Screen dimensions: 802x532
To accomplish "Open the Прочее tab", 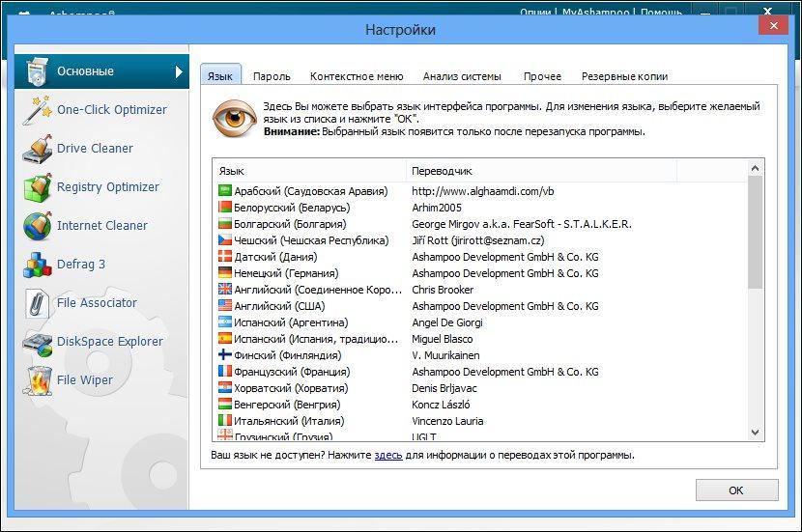I will [542, 76].
